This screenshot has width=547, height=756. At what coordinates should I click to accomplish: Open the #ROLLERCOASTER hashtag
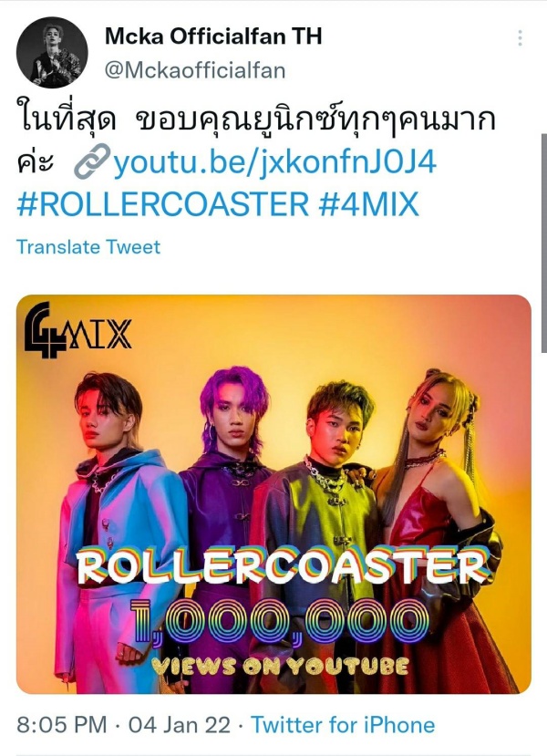(163, 204)
